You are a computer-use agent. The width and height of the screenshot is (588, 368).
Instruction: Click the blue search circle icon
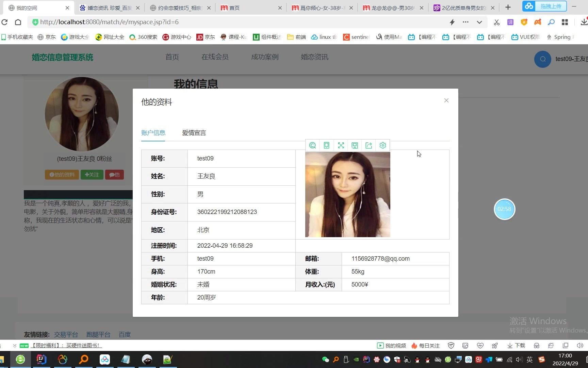tap(543, 59)
